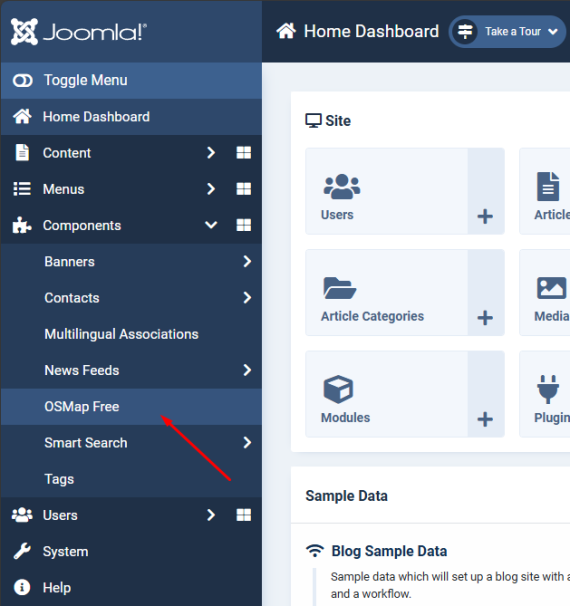Click the Components puzzle icon
The height and width of the screenshot is (606, 570).
point(22,225)
